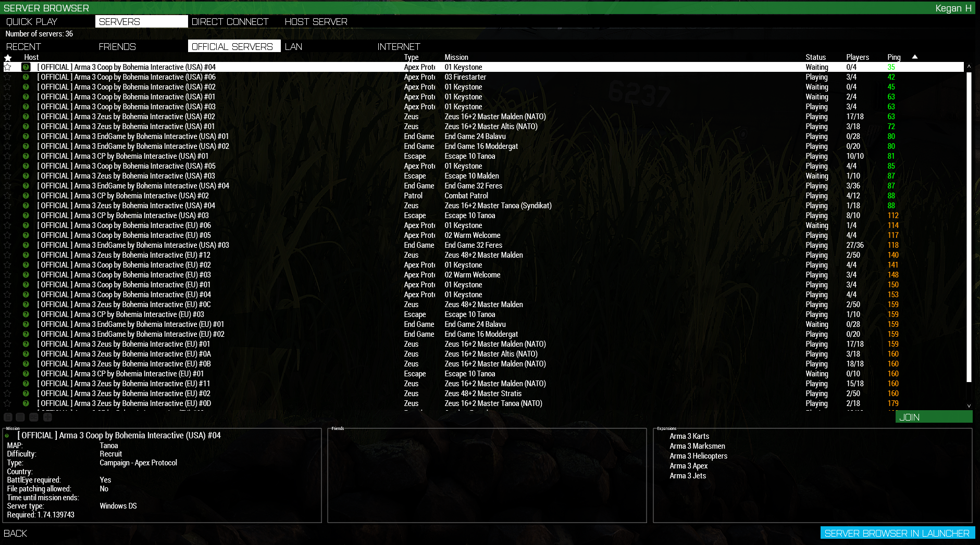The image size is (980, 545).
Task: Toggle favorite star for Zeus (USA) #03
Action: [7, 176]
